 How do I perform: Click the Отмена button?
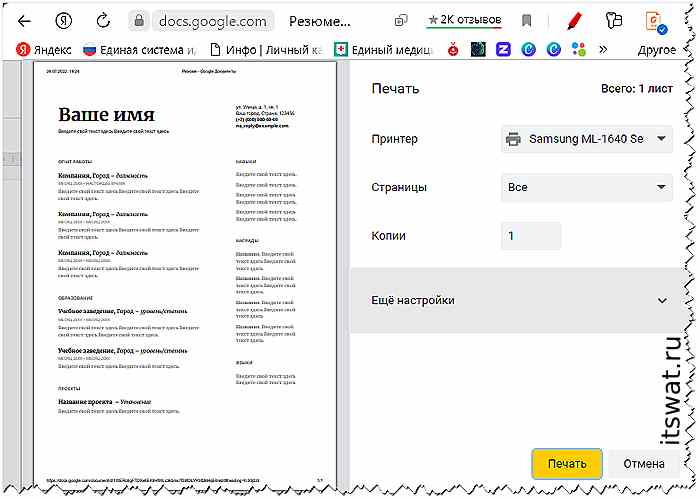click(x=644, y=463)
